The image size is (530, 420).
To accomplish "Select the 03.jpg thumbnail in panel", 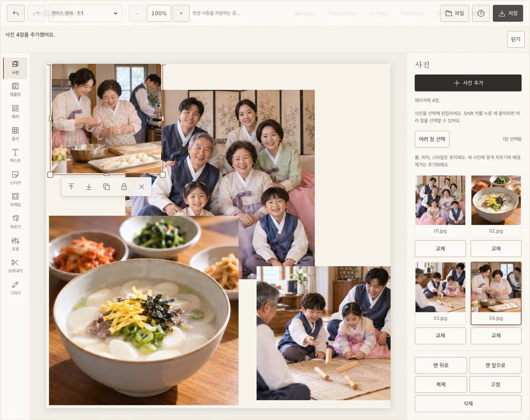I will click(440, 293).
